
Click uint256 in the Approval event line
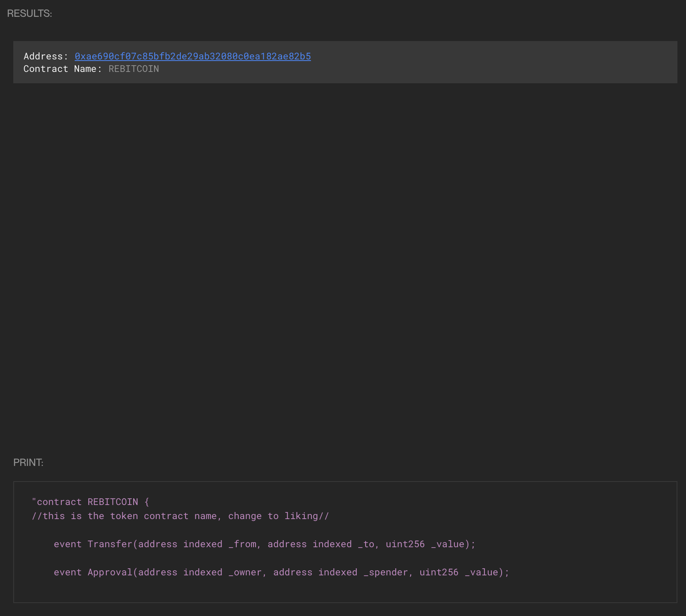439,572
